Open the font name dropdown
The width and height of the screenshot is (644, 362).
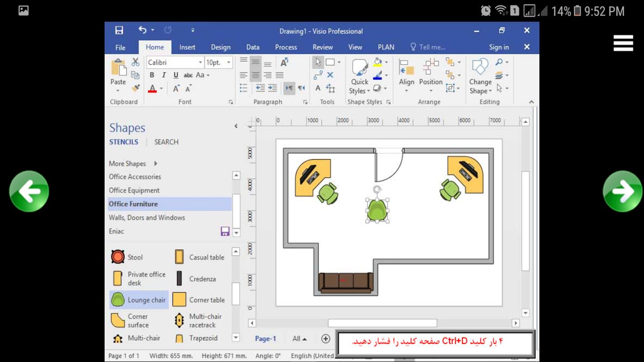click(200, 62)
